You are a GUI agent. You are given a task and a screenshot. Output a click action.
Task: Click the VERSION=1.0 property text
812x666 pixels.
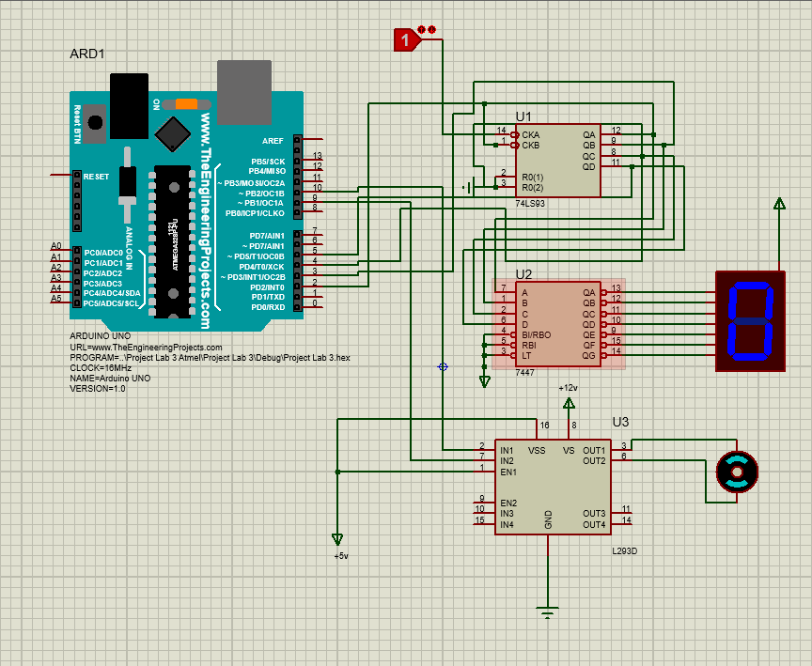coord(98,389)
